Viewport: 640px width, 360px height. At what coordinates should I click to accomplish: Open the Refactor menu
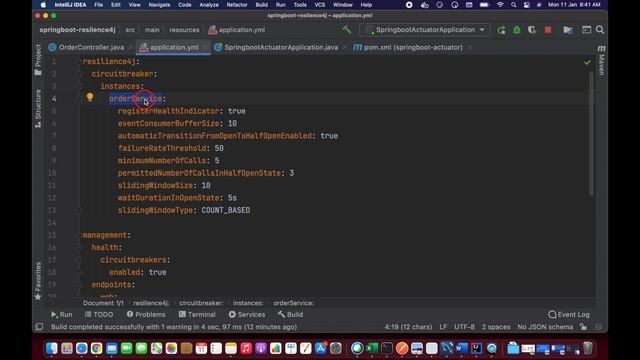237,5
